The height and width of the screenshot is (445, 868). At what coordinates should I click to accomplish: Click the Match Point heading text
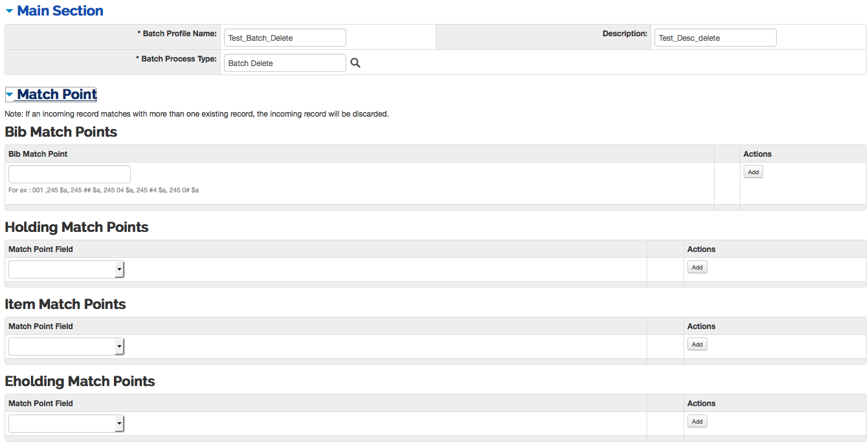(57, 95)
